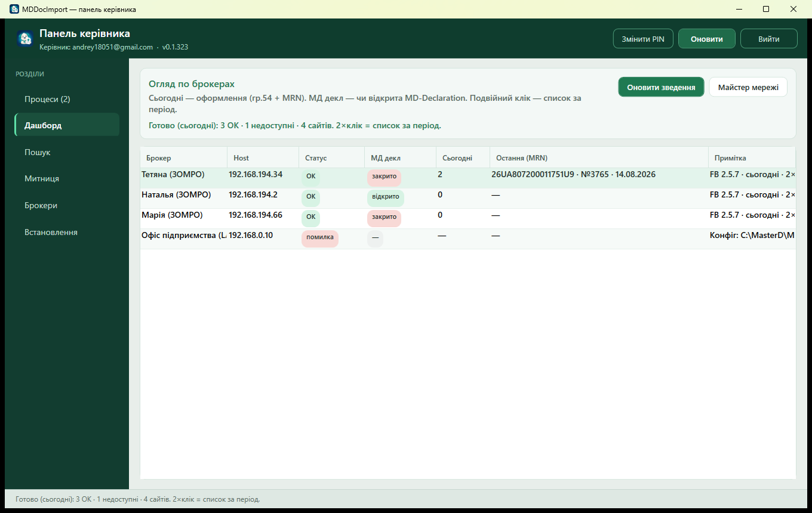Image resolution: width=812 pixels, height=513 pixels.
Task: Click the помилка status badge
Action: pos(320,237)
